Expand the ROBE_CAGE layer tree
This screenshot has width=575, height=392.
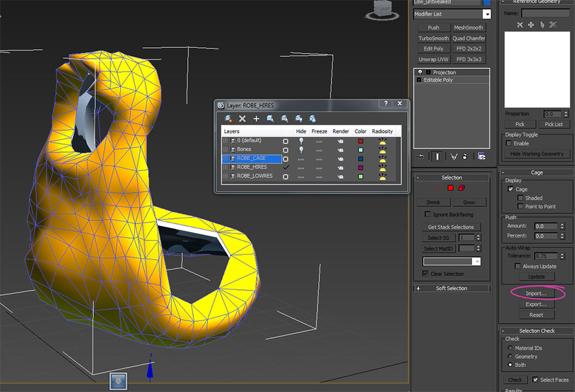225,158
